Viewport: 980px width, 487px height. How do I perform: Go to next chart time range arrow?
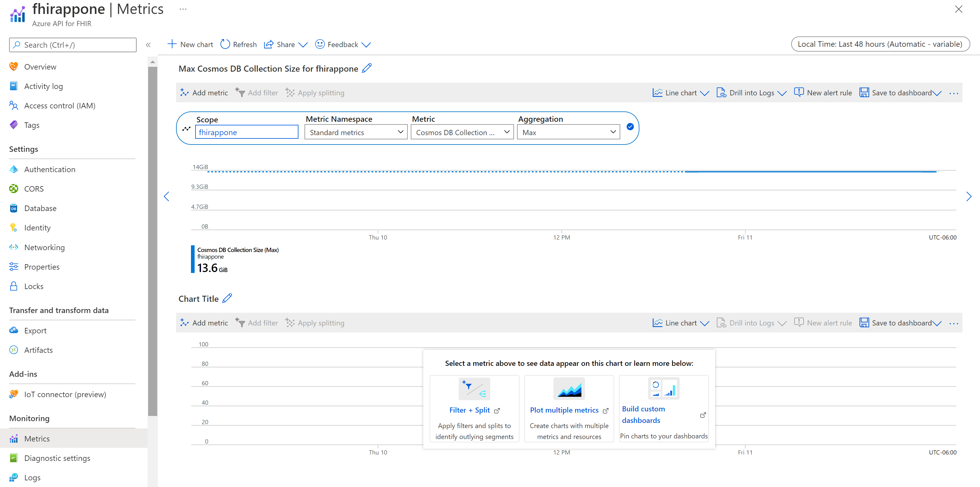[968, 197]
